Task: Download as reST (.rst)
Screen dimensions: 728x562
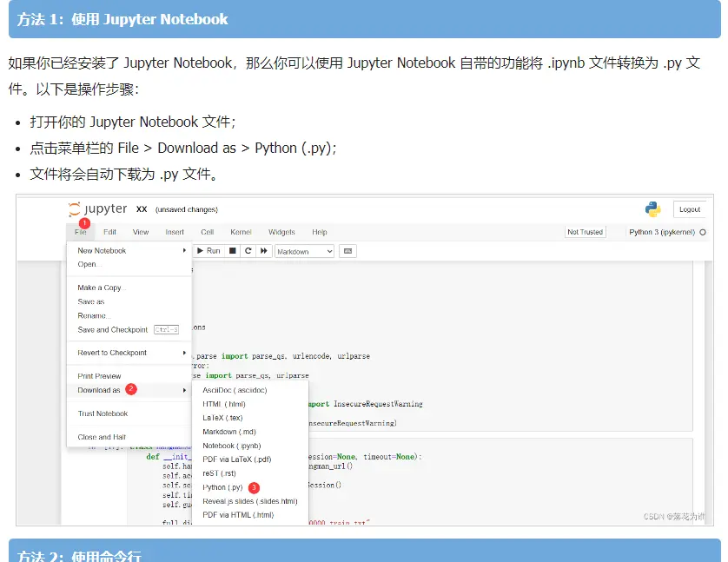Action: coord(250,473)
